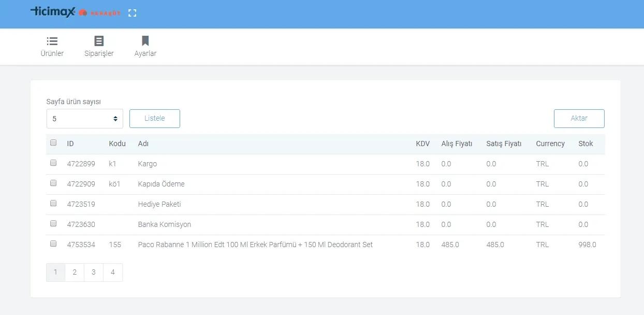Check the Kargo product row checkbox
644x315 pixels.
[x=53, y=163]
